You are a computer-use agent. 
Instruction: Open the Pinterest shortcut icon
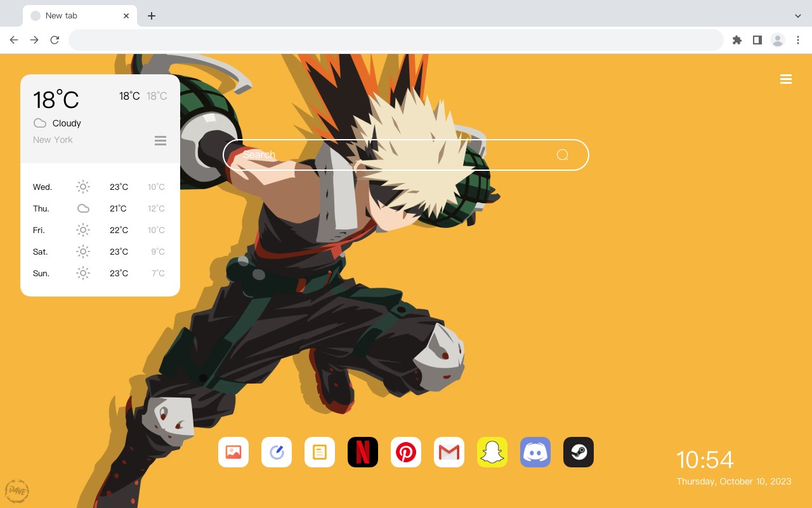tap(406, 452)
